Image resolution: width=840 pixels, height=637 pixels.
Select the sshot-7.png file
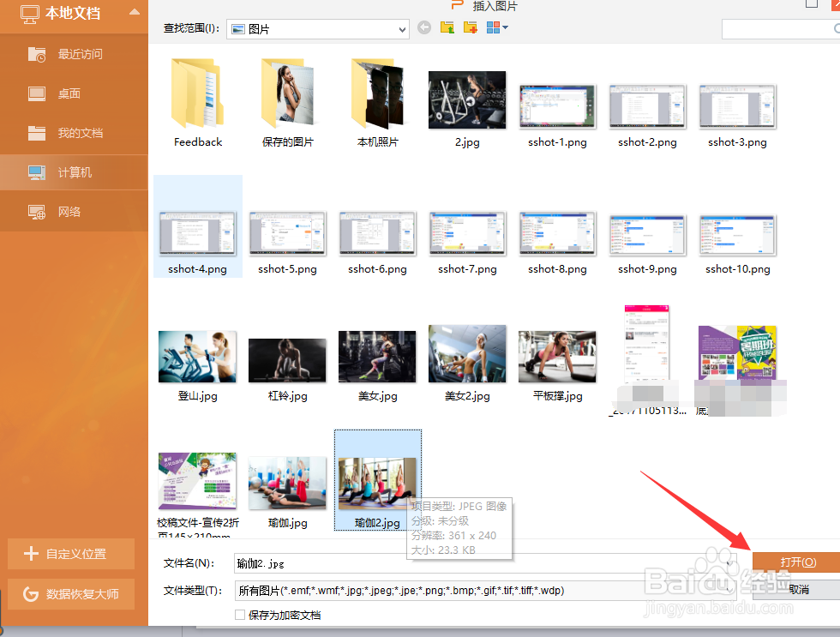click(467, 242)
